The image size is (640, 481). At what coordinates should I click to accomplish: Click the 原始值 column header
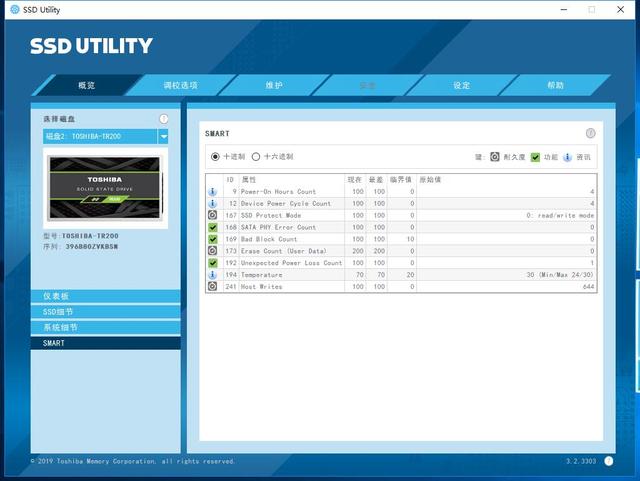point(430,180)
